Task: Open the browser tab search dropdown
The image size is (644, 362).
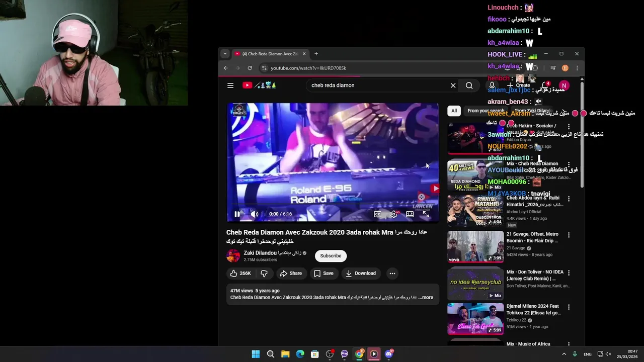Action: (x=225, y=54)
